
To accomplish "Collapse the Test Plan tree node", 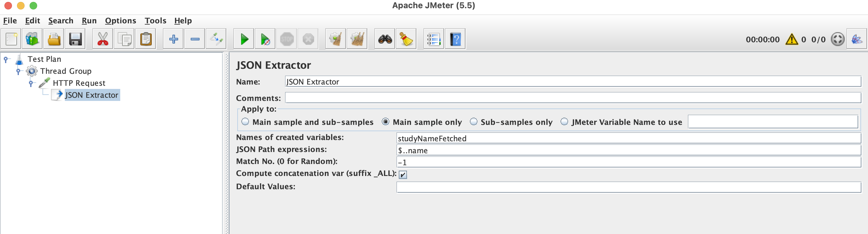I will pos(6,59).
